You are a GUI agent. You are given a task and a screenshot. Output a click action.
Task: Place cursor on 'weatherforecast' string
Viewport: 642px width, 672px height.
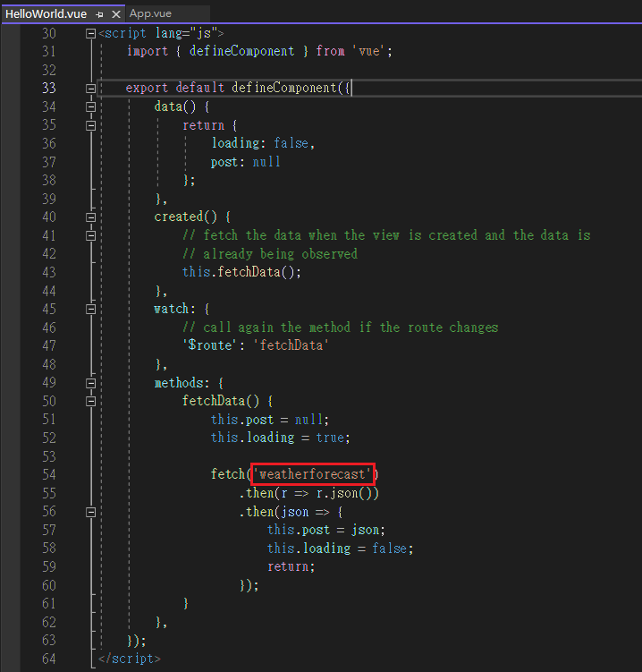[x=313, y=474]
